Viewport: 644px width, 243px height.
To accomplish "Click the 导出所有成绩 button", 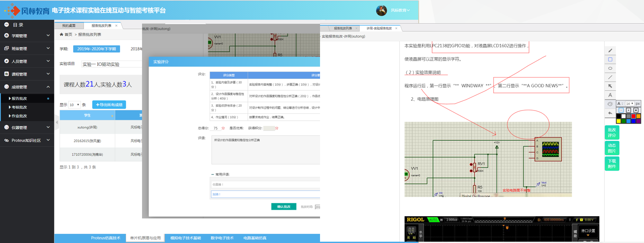I will click(109, 104).
